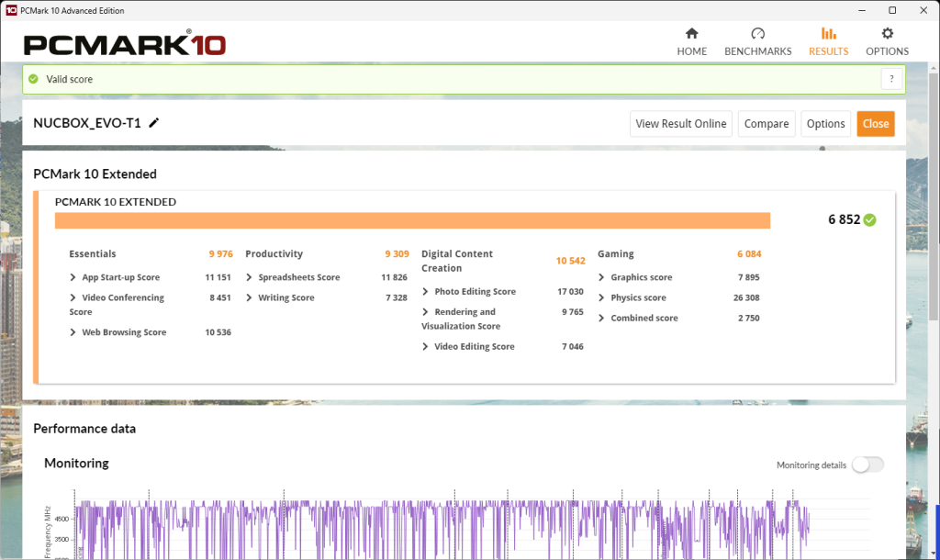Go to the HOME tab label
Viewport: 940px width, 560px height.
point(692,51)
